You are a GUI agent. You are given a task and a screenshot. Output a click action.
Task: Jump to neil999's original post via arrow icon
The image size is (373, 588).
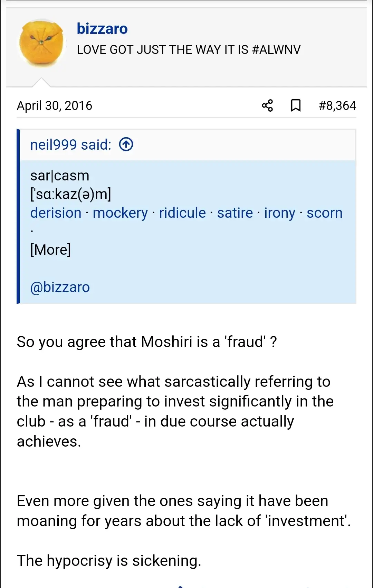pos(126,144)
